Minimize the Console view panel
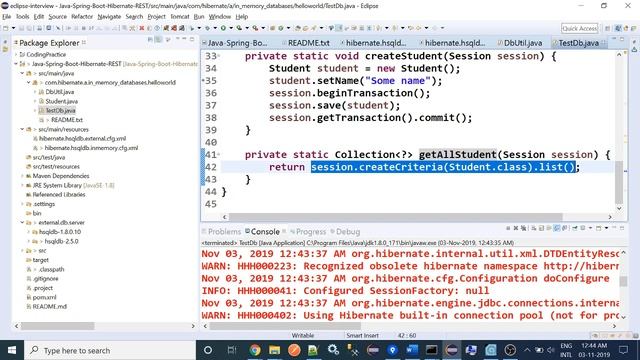Image resolution: width=640 pixels, height=360 pixels. [x=614, y=228]
